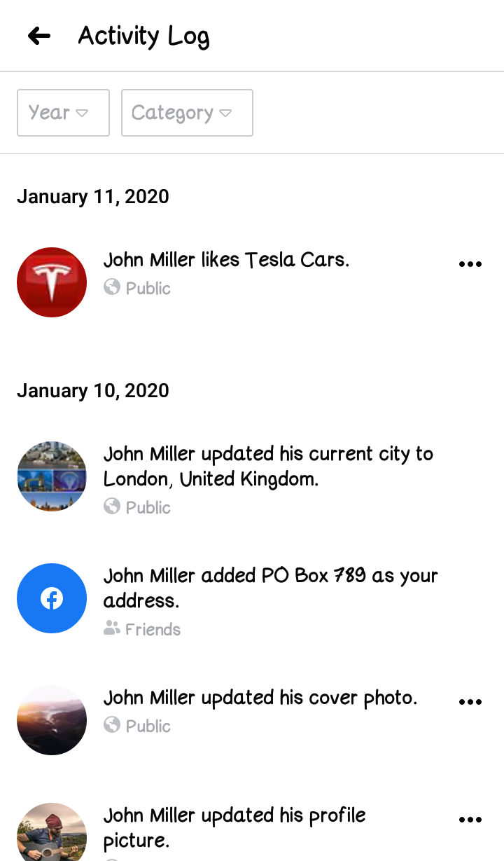
Task: Open options for profile picture update
Action: tap(470, 820)
